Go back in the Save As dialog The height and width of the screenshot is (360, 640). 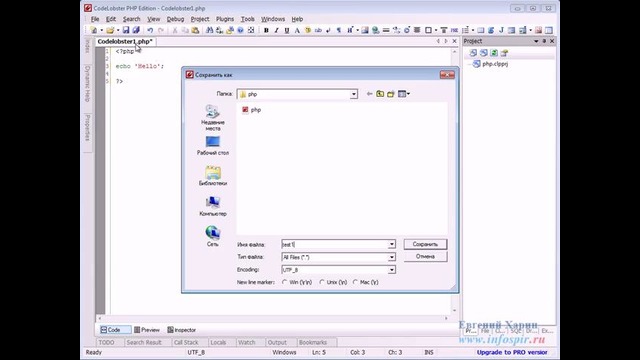(369, 94)
